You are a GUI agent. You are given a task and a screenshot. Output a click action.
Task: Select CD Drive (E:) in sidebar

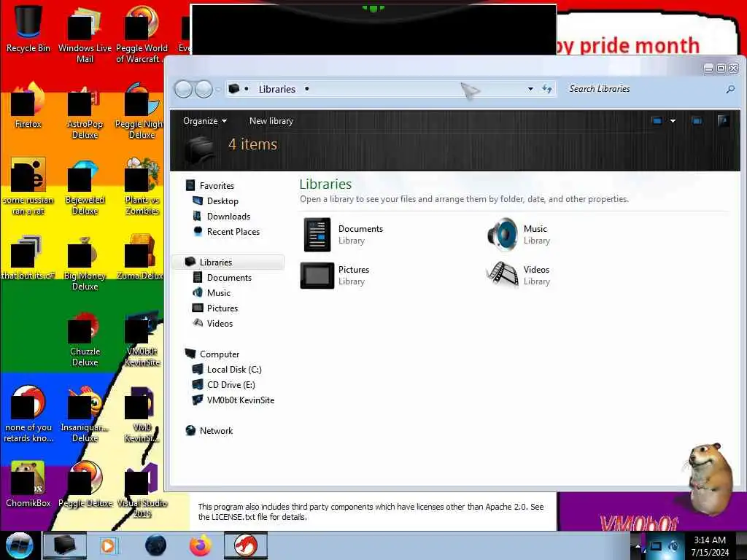[231, 385]
